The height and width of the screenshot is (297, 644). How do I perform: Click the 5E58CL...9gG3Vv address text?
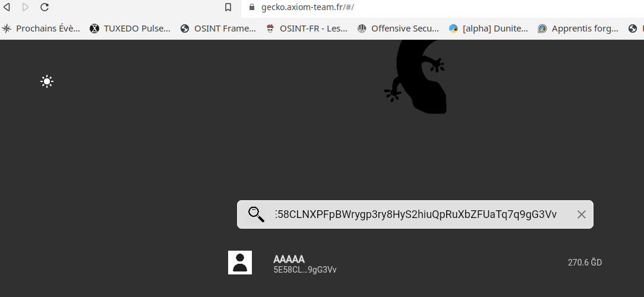(x=305, y=270)
